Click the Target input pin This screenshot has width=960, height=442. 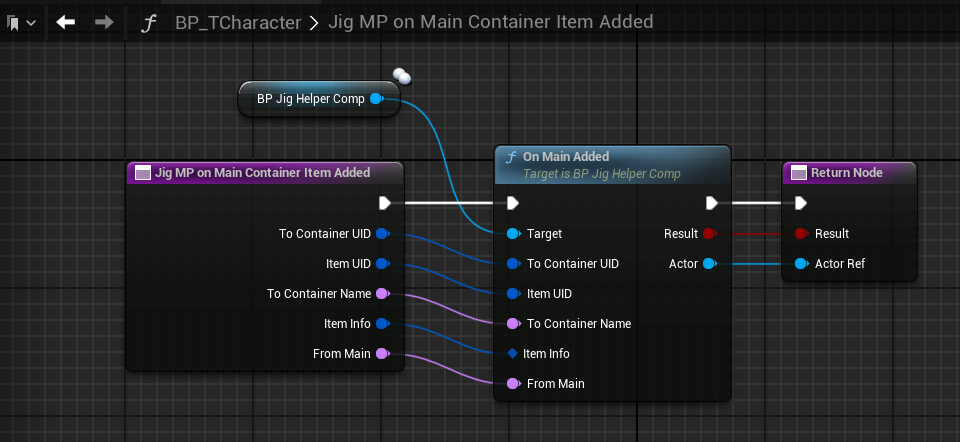(x=514, y=233)
